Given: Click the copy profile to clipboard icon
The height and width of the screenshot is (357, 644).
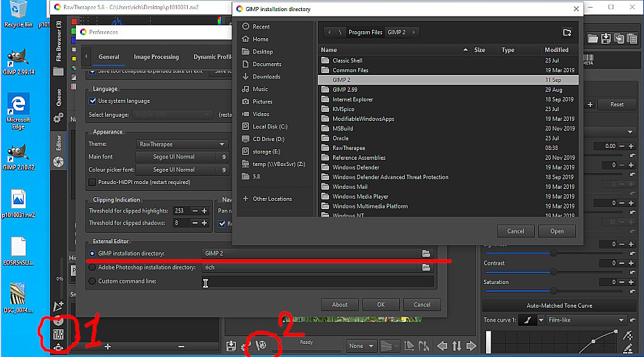Looking at the screenshot, I should 619,39.
